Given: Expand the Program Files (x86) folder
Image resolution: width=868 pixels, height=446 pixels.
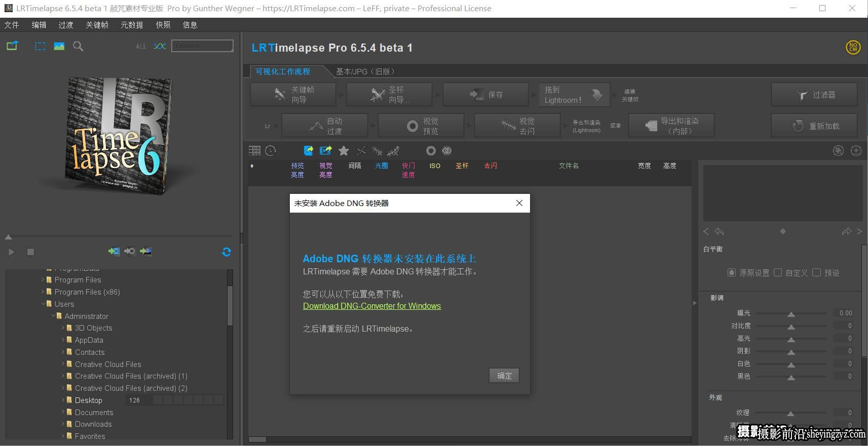Looking at the screenshot, I should tap(43, 292).
